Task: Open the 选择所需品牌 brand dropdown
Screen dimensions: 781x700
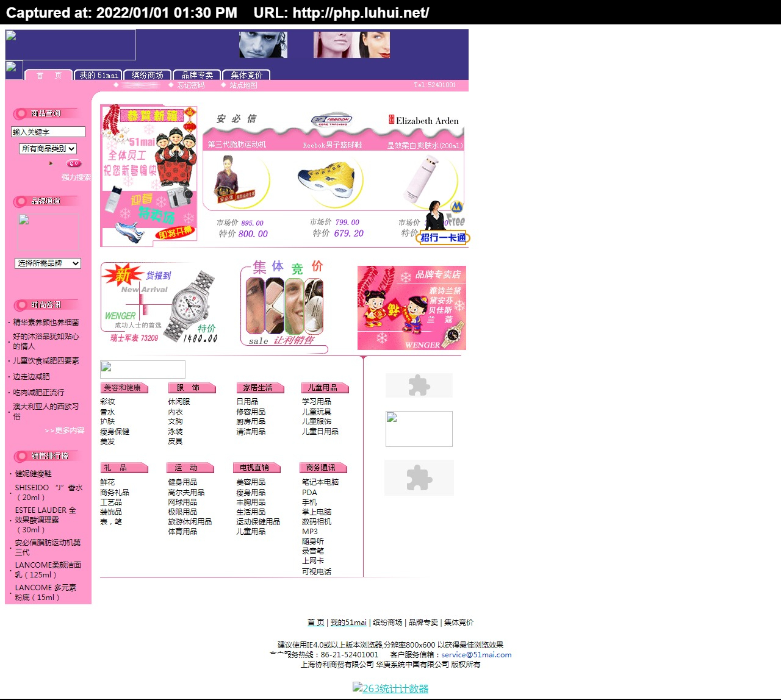Action: [x=48, y=263]
